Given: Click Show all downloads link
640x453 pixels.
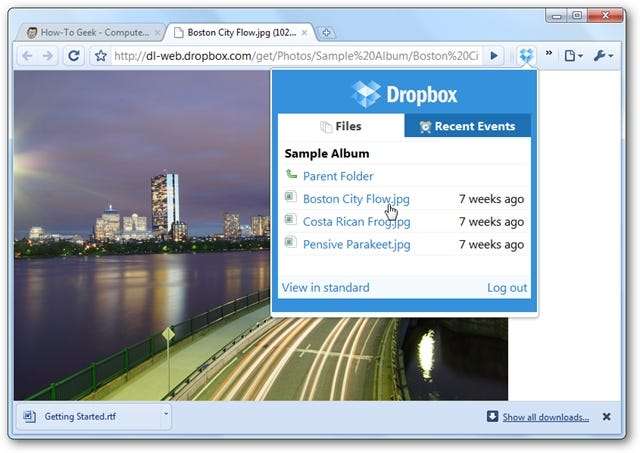Looking at the screenshot, I should pyautogui.click(x=546, y=417).
